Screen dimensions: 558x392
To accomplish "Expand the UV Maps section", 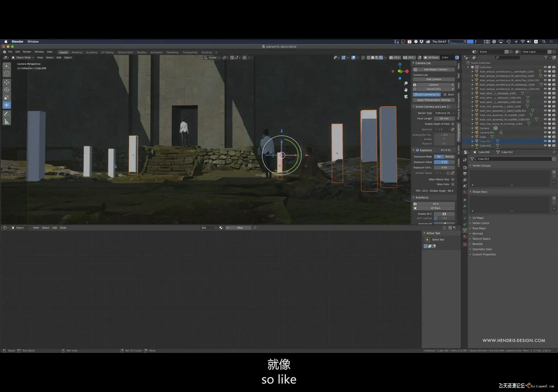I will point(478,218).
